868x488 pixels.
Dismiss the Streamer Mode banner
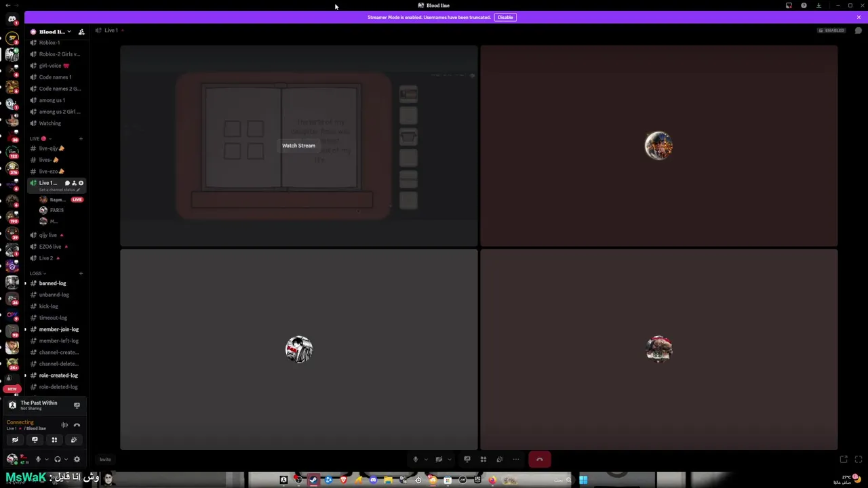tap(859, 17)
